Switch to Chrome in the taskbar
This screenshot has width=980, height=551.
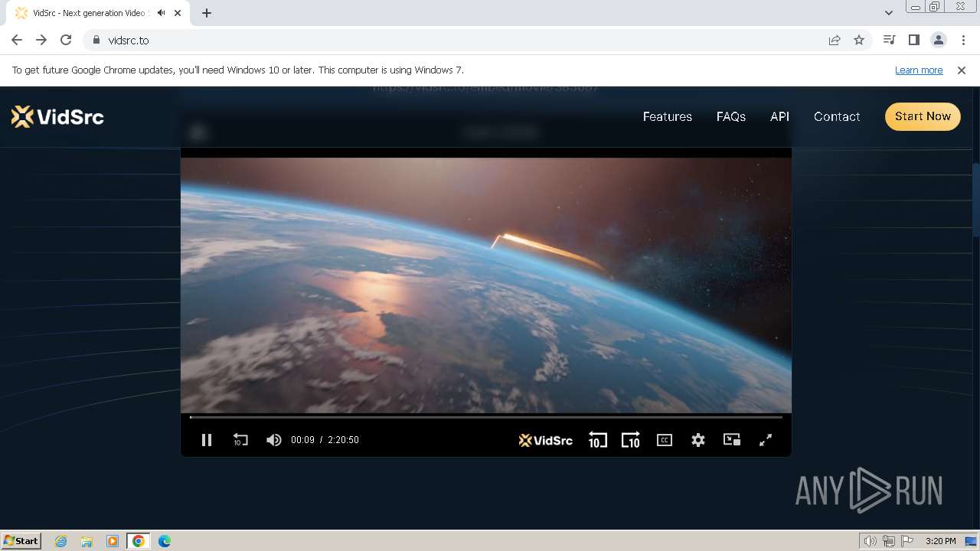139,541
